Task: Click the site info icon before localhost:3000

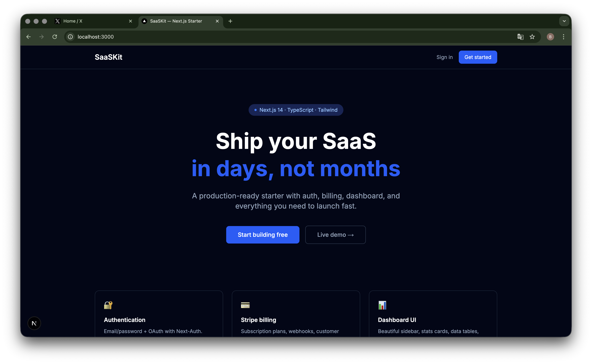Action: click(x=70, y=37)
